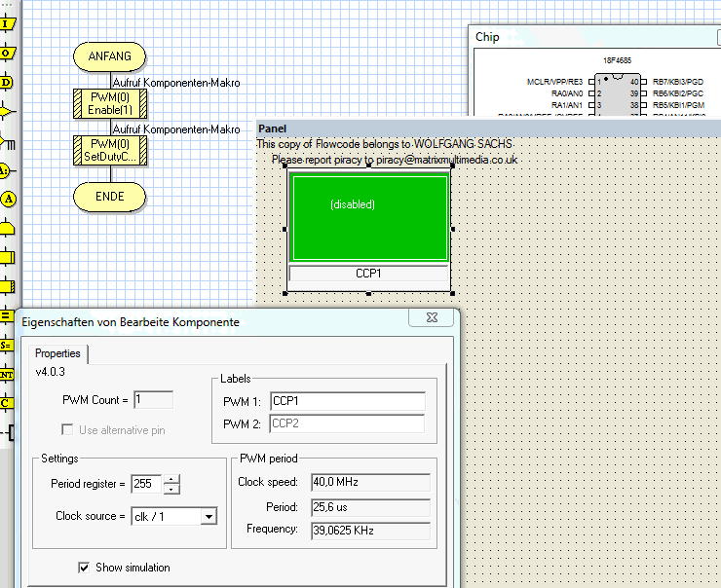This screenshot has width=721, height=588.
Task: Select the PWM(0) SetDutyC... macro block
Action: [110, 150]
